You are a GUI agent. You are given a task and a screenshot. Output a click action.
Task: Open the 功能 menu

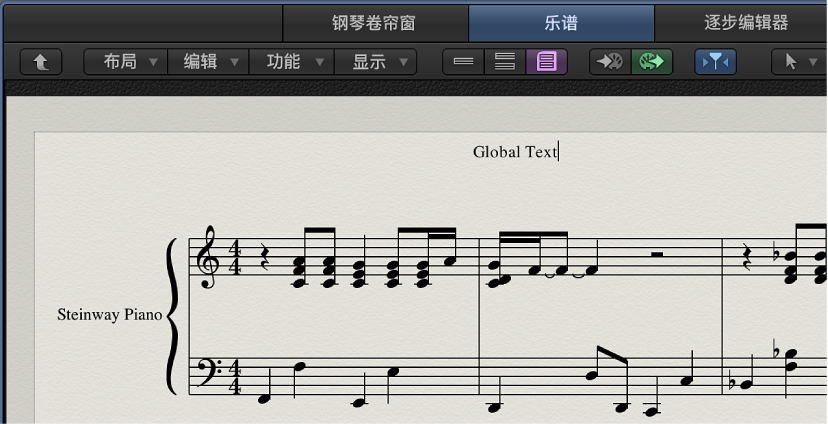(x=291, y=62)
